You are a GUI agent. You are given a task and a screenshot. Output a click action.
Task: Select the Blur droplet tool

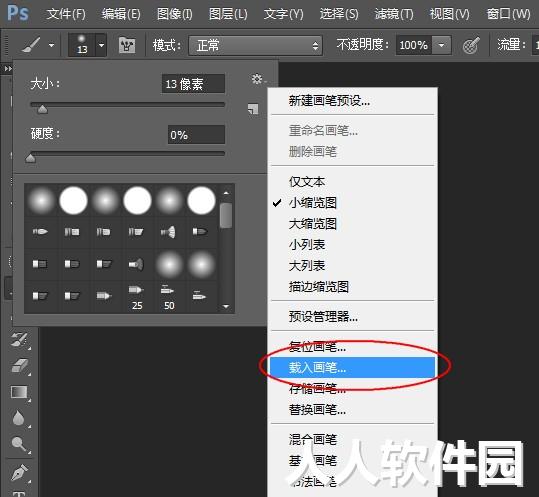pyautogui.click(x=18, y=418)
